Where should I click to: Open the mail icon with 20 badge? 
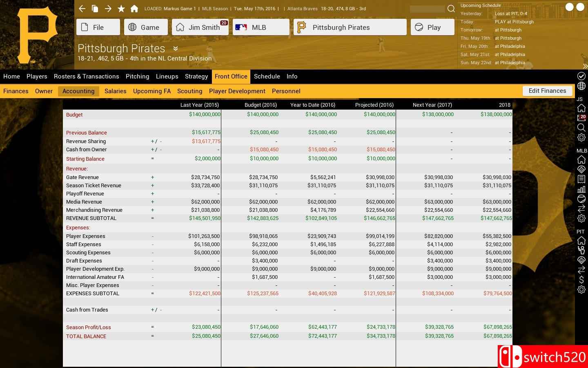(x=581, y=118)
